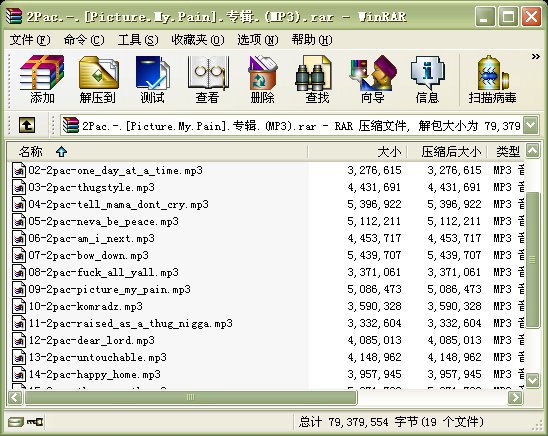Click vertical scrollbar down arrow
The width and height of the screenshot is (548, 436).
(x=533, y=380)
